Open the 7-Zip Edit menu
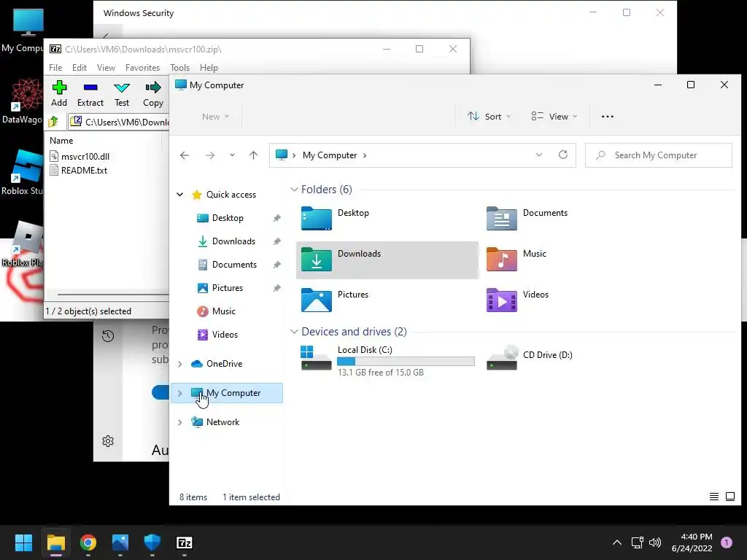Viewport: 747px width, 560px height. [79, 68]
